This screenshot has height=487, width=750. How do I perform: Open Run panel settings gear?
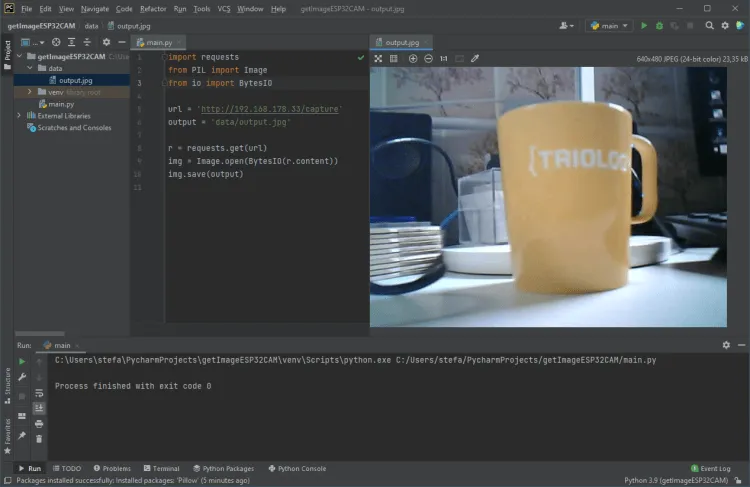726,345
